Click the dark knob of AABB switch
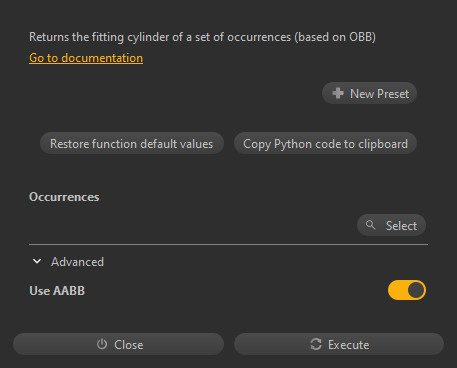Image resolution: width=457 pixels, height=368 pixels. click(416, 290)
